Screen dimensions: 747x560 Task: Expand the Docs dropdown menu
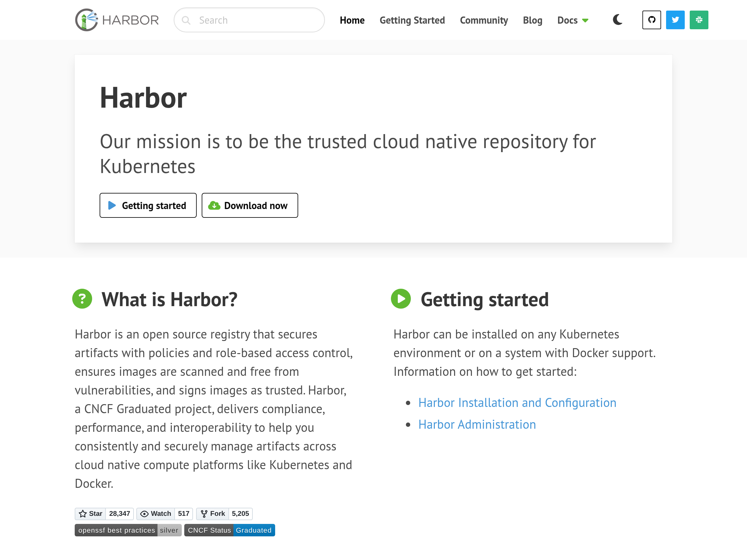pos(573,20)
